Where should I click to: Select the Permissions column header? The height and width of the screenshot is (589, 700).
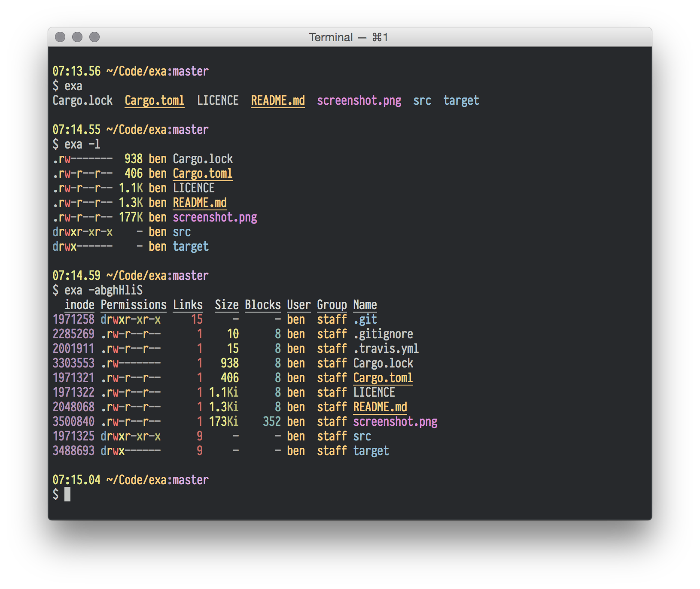click(x=134, y=305)
